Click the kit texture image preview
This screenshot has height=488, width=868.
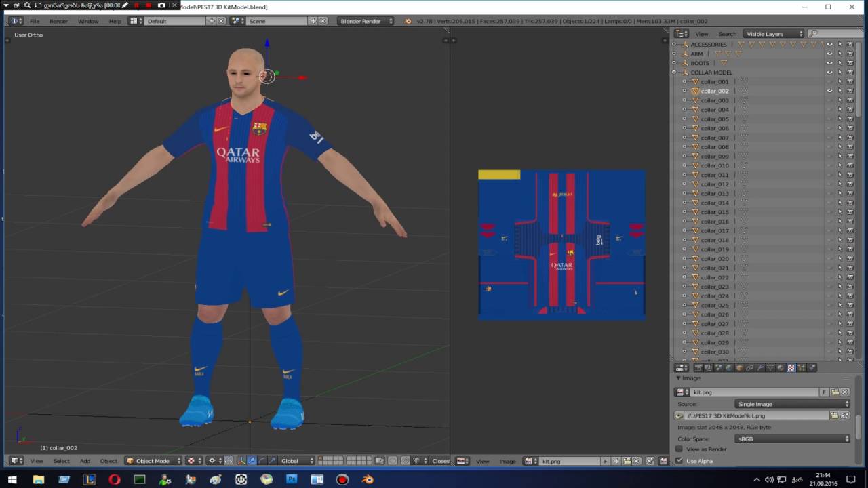[x=561, y=245]
